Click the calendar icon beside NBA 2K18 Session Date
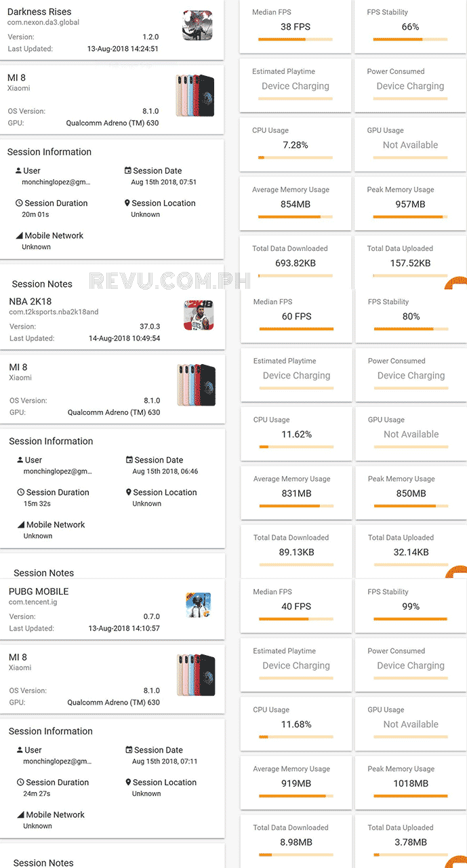This screenshot has height=868, width=467. 129,460
